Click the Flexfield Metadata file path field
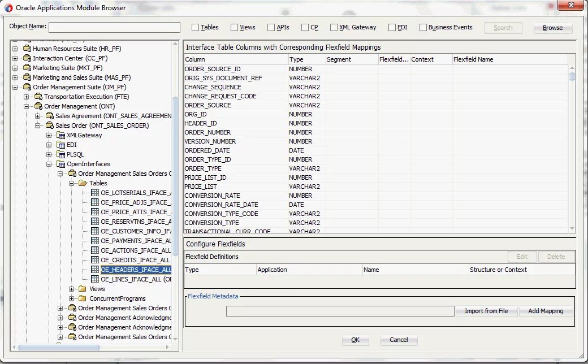Image resolution: width=588 pixels, height=364 pixels. pos(340,311)
